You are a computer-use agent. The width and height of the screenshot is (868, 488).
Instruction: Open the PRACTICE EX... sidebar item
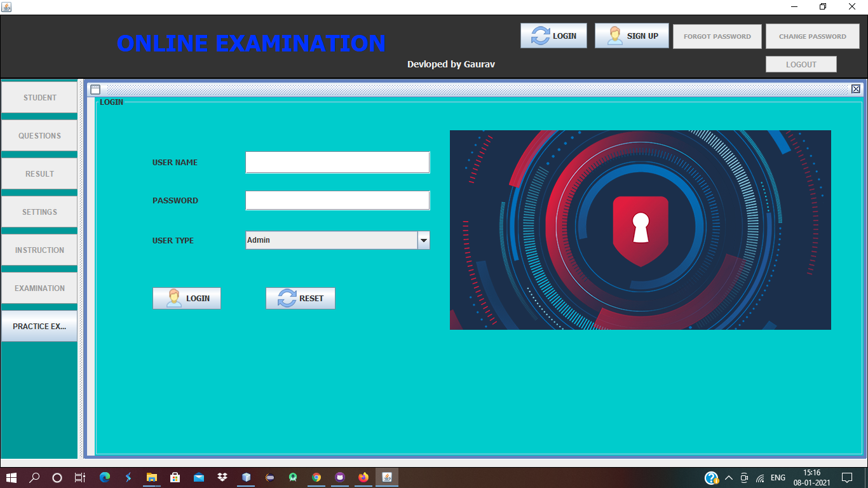coord(39,326)
